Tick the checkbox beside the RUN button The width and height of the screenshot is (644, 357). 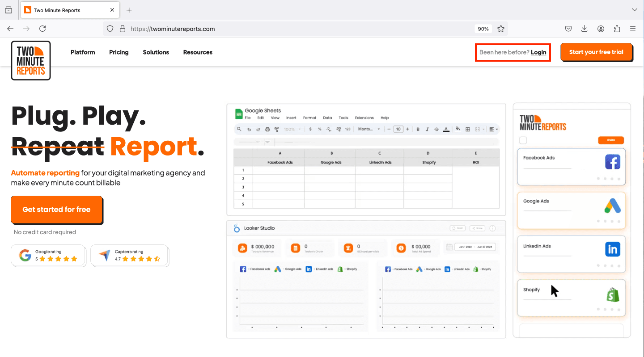(x=523, y=140)
